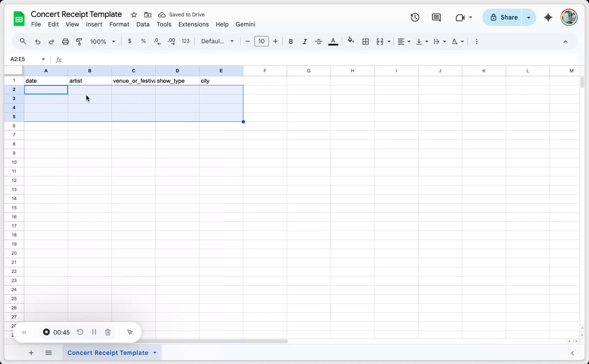Select column F header
Screen dimensions: 589x364
click(x=265, y=71)
